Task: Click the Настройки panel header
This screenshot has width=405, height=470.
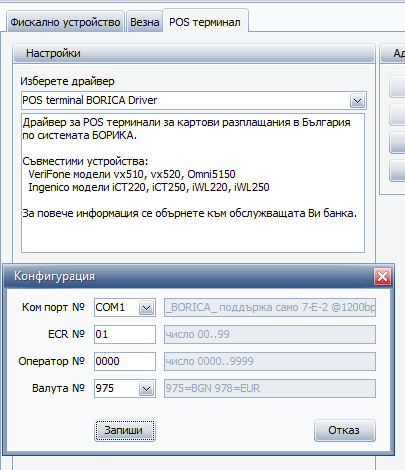Action: tap(194, 53)
